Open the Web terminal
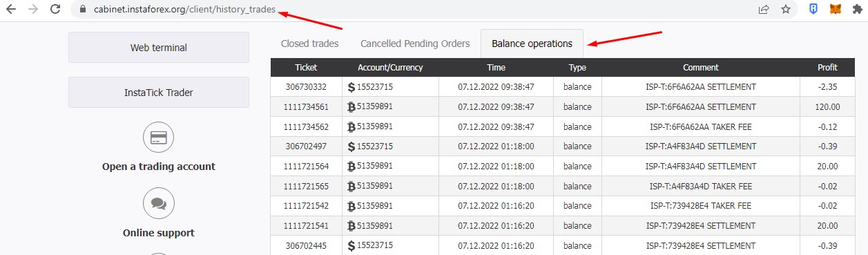The height and width of the screenshot is (255, 868). coord(159,48)
